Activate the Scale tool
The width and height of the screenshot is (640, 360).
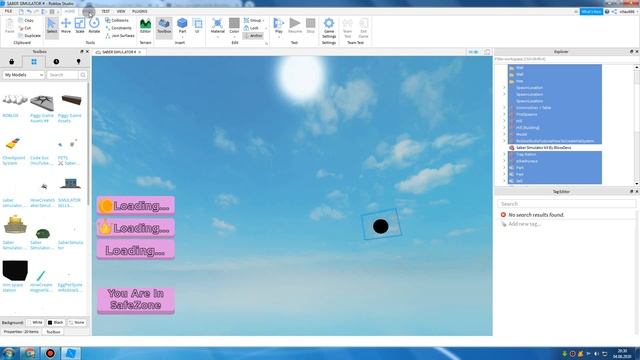tap(80, 26)
